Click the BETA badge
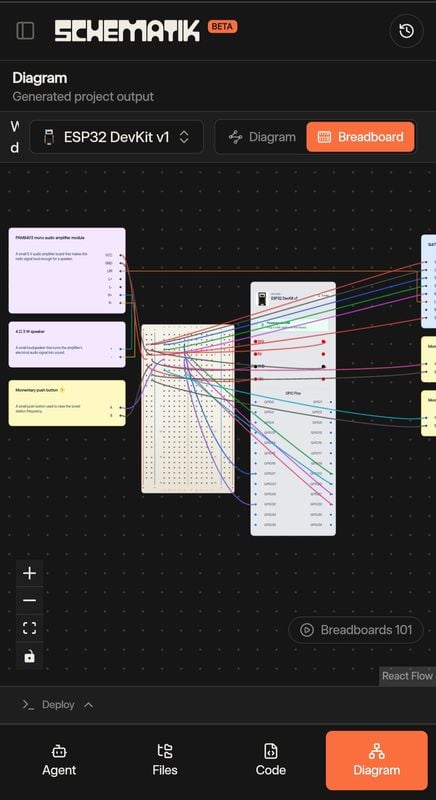Image resolution: width=436 pixels, height=800 pixels. pyautogui.click(x=222, y=27)
